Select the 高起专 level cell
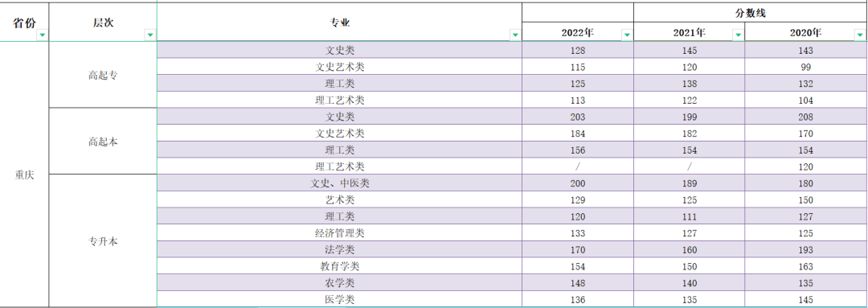 103,75
